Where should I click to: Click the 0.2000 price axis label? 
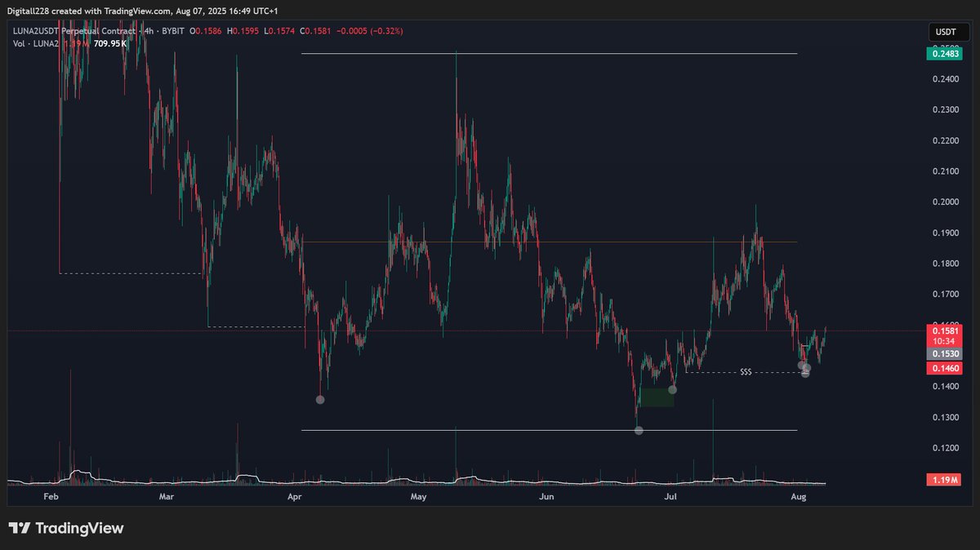[945, 202]
